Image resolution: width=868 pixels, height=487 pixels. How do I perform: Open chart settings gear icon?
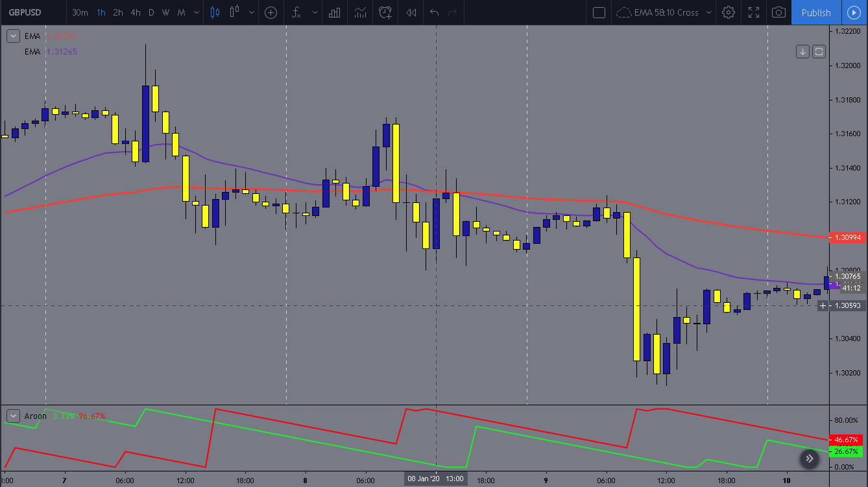[729, 12]
